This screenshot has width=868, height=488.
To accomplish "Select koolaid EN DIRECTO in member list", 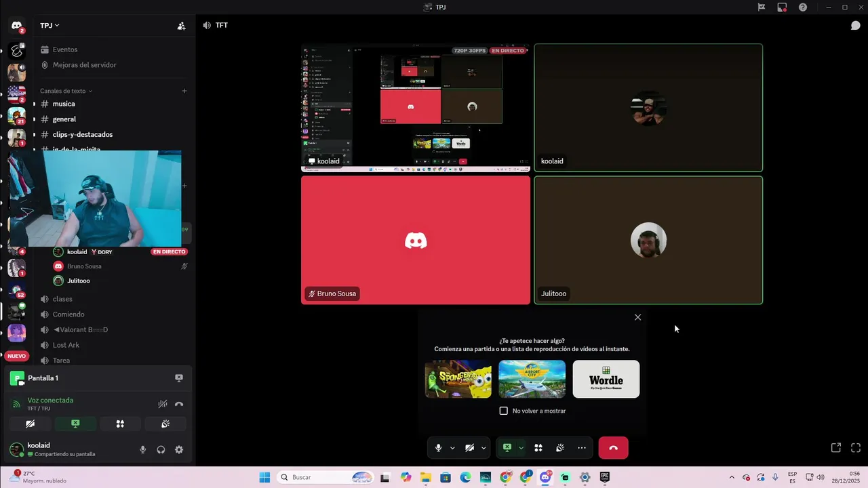I will pos(120,252).
